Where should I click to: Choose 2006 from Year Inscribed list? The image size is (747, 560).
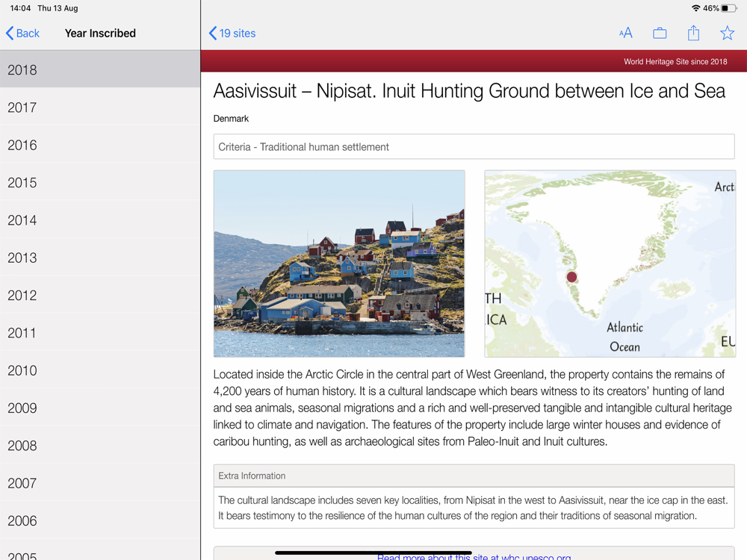tap(100, 521)
